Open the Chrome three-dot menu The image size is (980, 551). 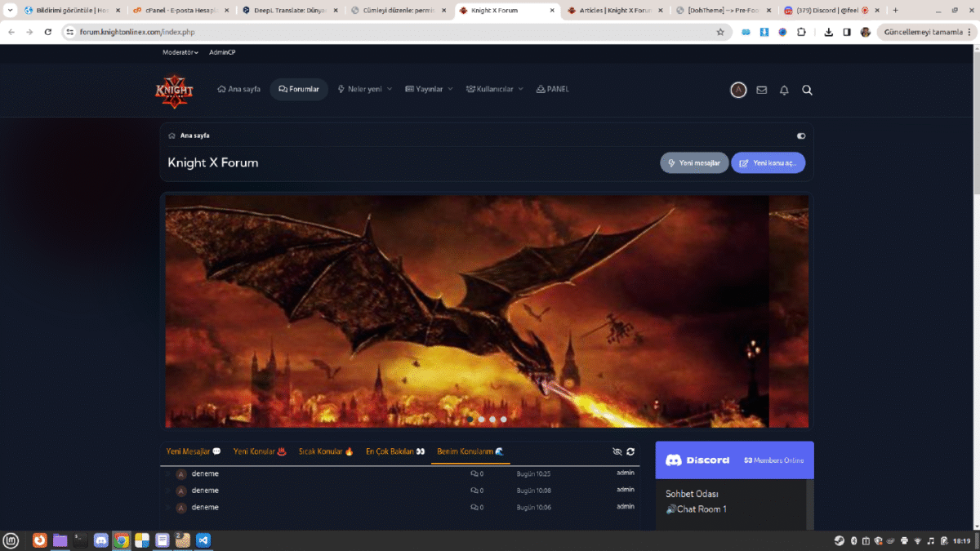pos(970,32)
